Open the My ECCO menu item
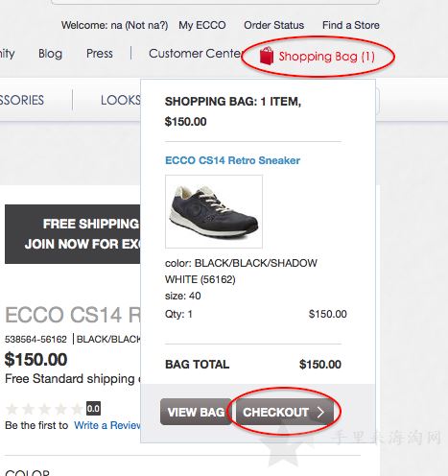The width and height of the screenshot is (448, 476). [202, 25]
